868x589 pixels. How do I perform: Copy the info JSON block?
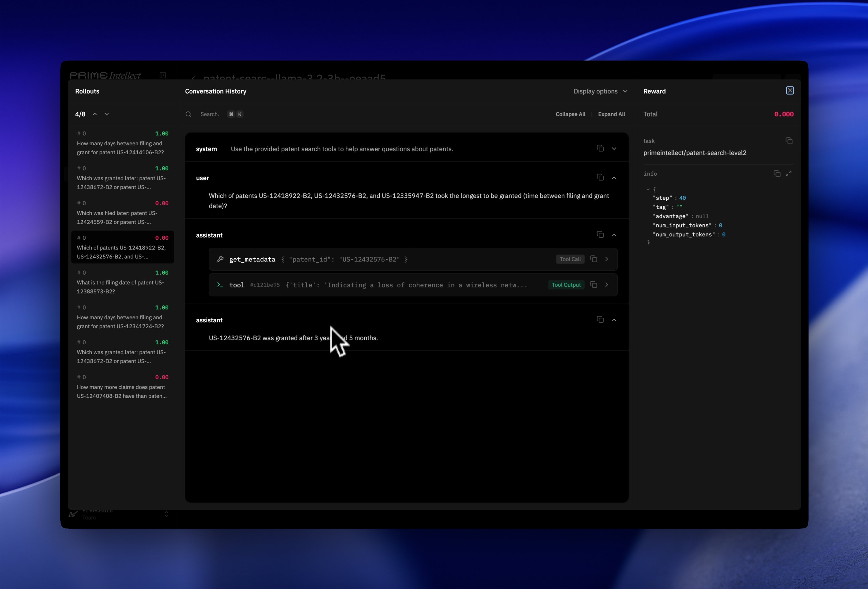coord(777,174)
